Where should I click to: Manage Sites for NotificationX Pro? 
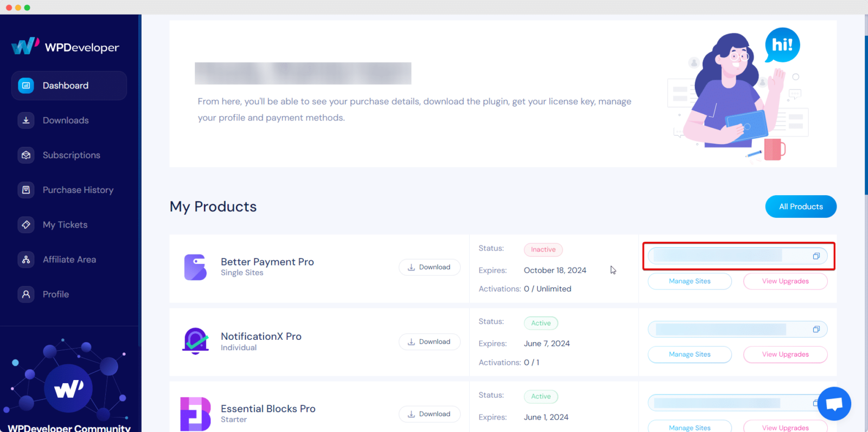pos(689,354)
